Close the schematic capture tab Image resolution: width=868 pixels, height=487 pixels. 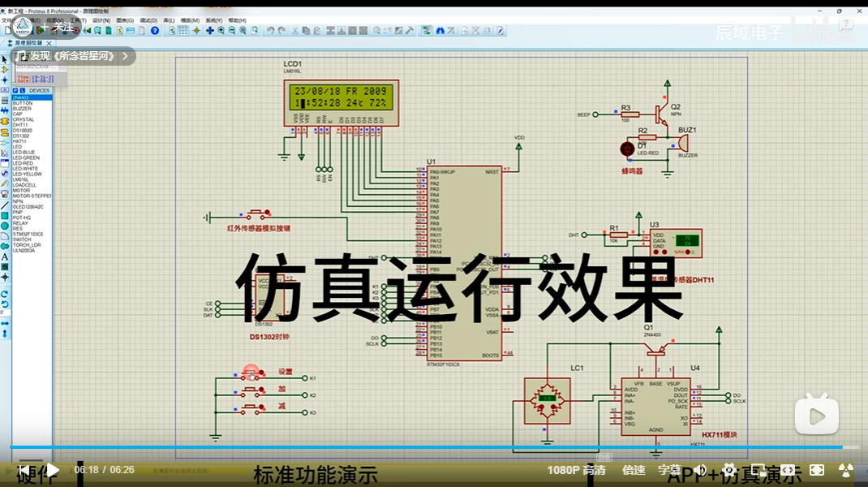[x=49, y=43]
